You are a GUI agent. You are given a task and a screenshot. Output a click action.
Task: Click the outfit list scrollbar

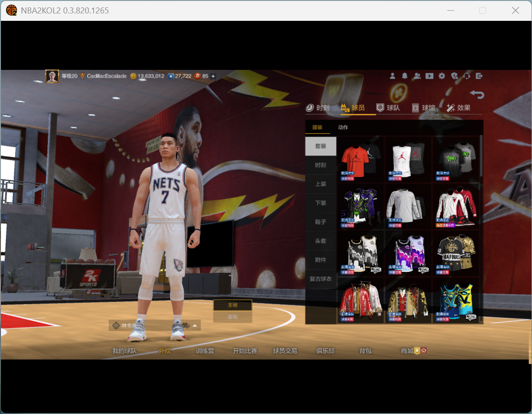[481, 156]
